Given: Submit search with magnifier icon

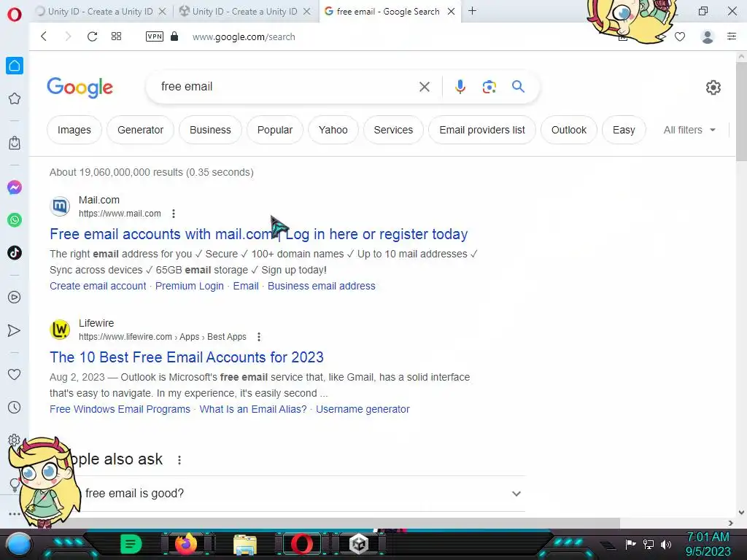Looking at the screenshot, I should 519,86.
